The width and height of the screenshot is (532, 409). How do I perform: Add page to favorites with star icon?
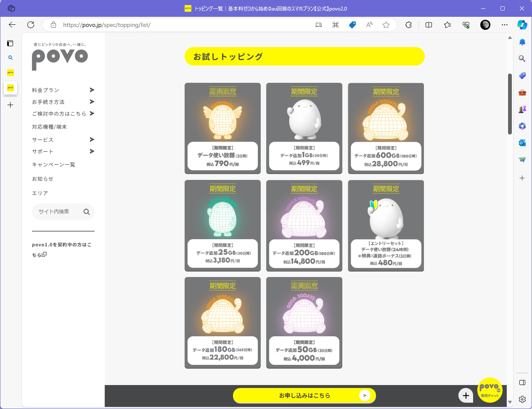point(386,25)
